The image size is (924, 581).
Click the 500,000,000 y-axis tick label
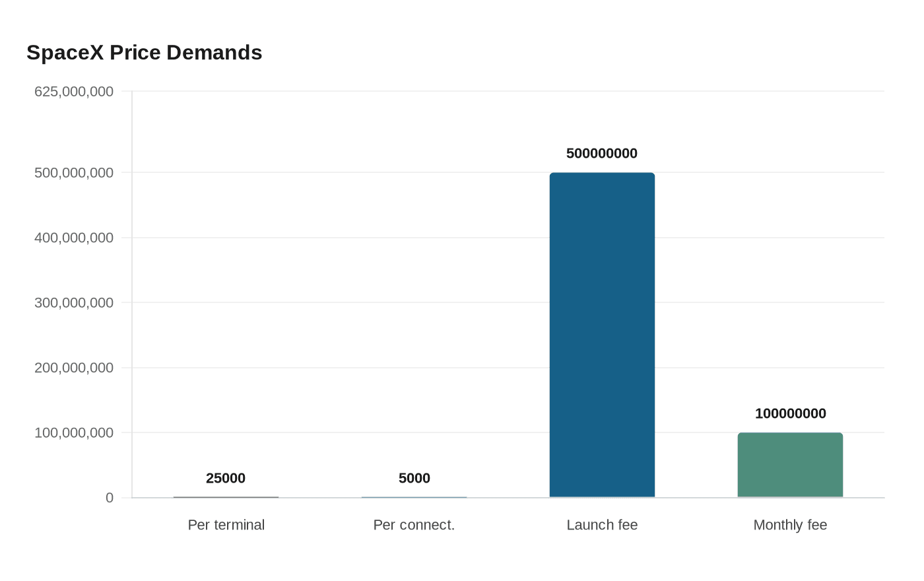click(74, 172)
